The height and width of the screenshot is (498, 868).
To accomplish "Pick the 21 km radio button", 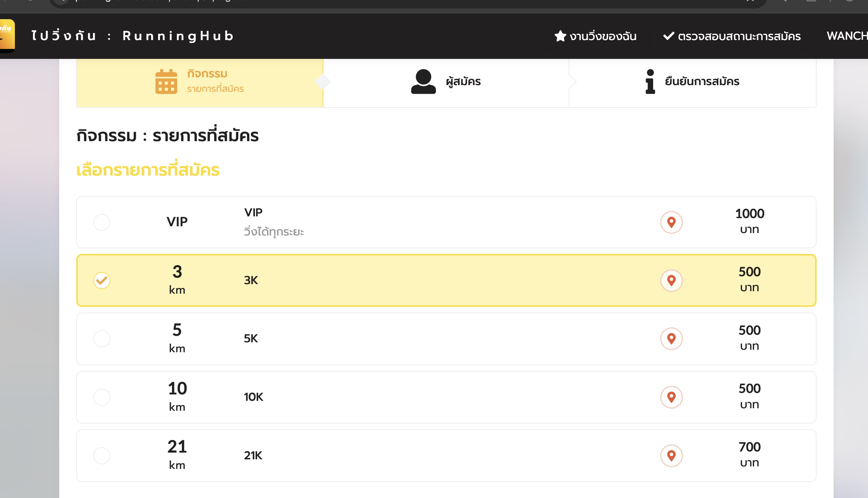I will 102,455.
